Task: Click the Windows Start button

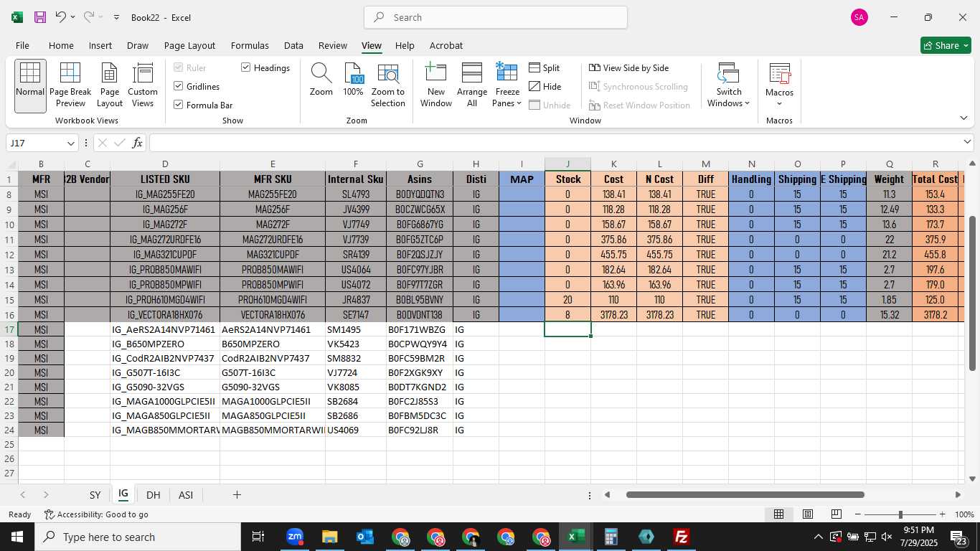Action: click(17, 537)
